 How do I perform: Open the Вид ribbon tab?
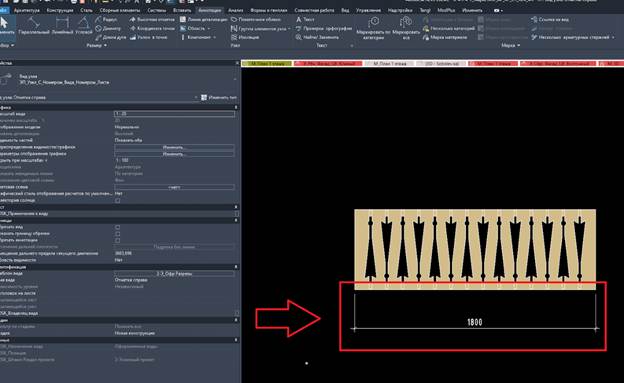click(345, 10)
